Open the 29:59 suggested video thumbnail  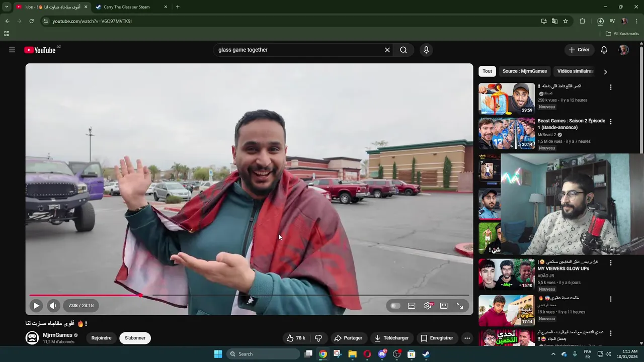tap(507, 99)
